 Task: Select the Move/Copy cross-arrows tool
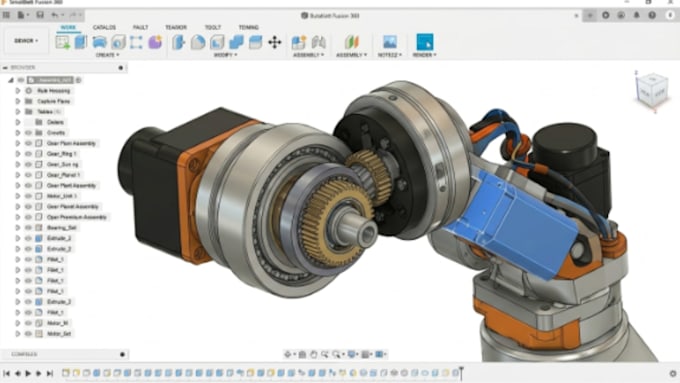[x=275, y=42]
